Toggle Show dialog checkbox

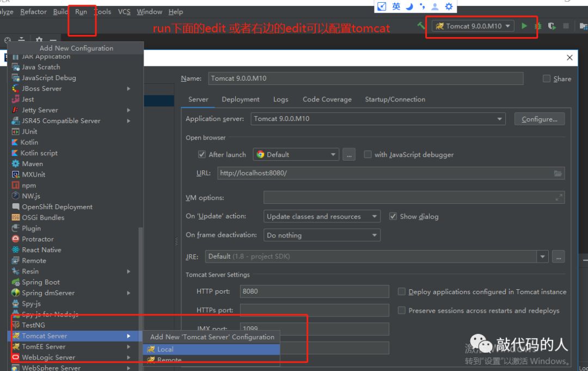coord(393,216)
